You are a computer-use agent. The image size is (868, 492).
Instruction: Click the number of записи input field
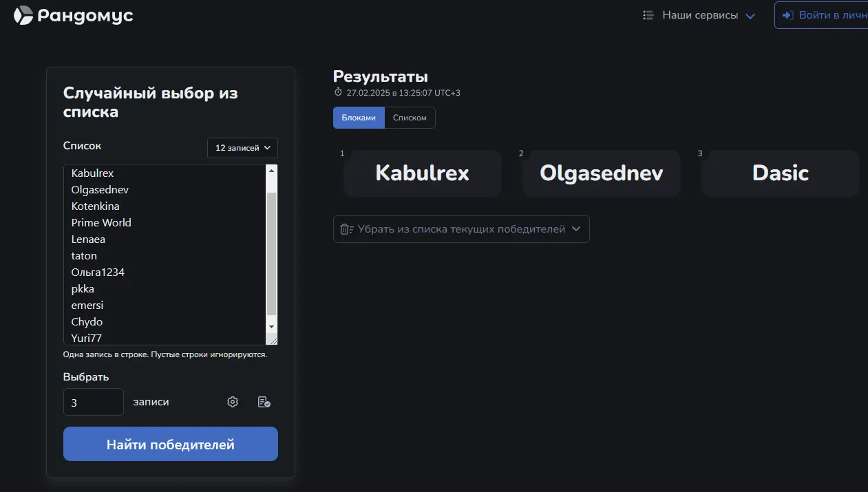[x=94, y=402]
